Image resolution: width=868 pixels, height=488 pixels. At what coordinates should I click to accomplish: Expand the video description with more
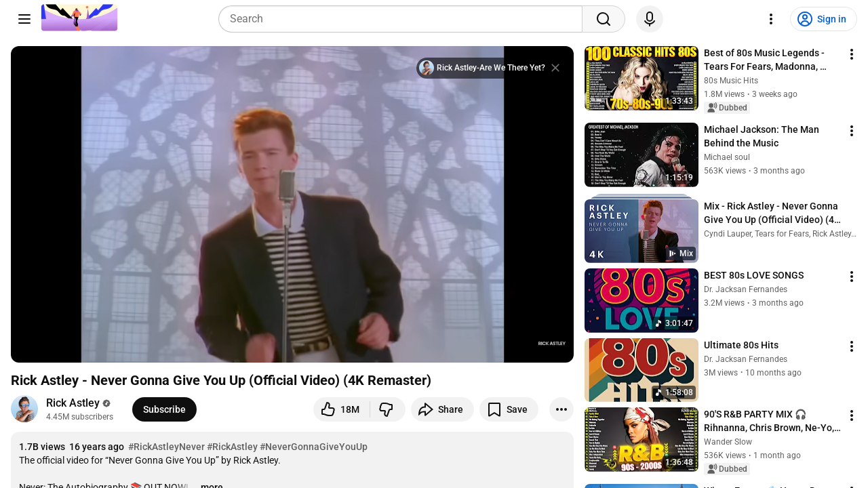[x=211, y=485]
